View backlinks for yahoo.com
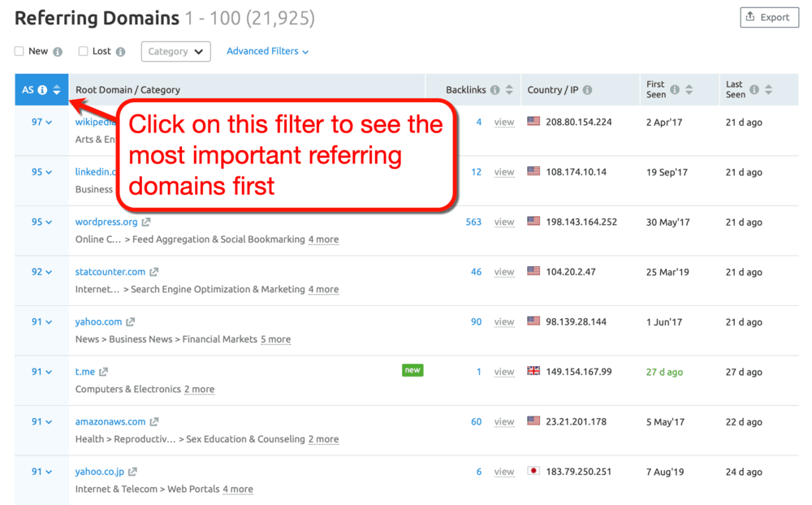 tap(503, 322)
